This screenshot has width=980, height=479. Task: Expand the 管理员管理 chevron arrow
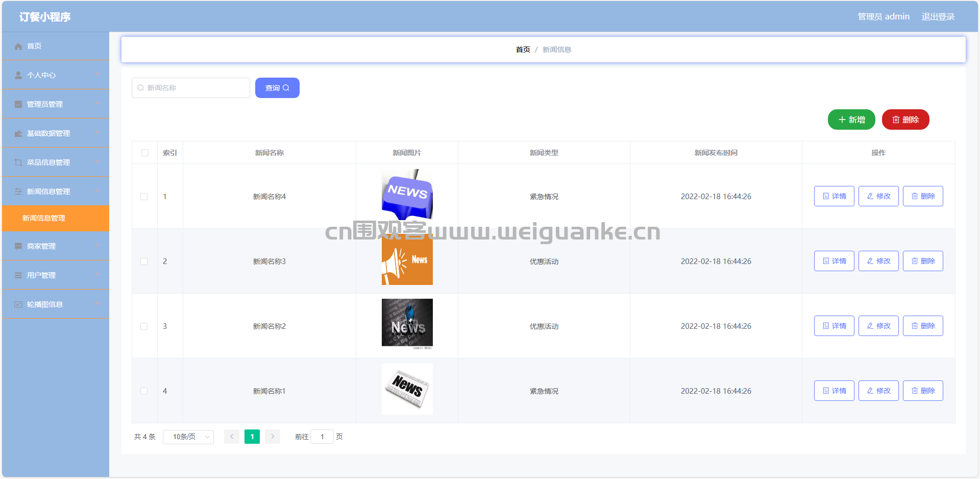point(97,104)
